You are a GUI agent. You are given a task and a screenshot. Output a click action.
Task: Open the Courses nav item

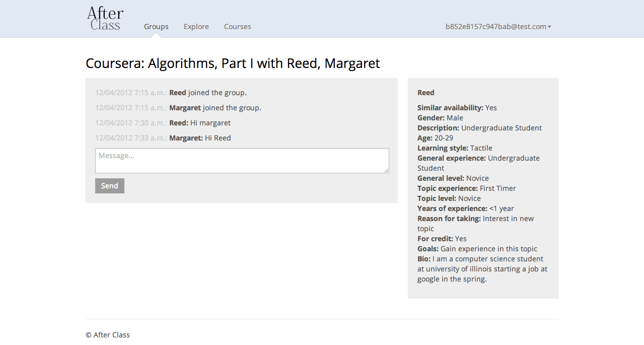point(237,27)
